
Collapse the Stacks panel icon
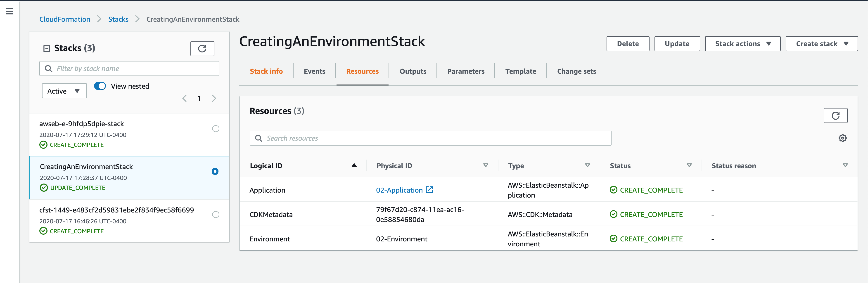pyautogui.click(x=47, y=49)
